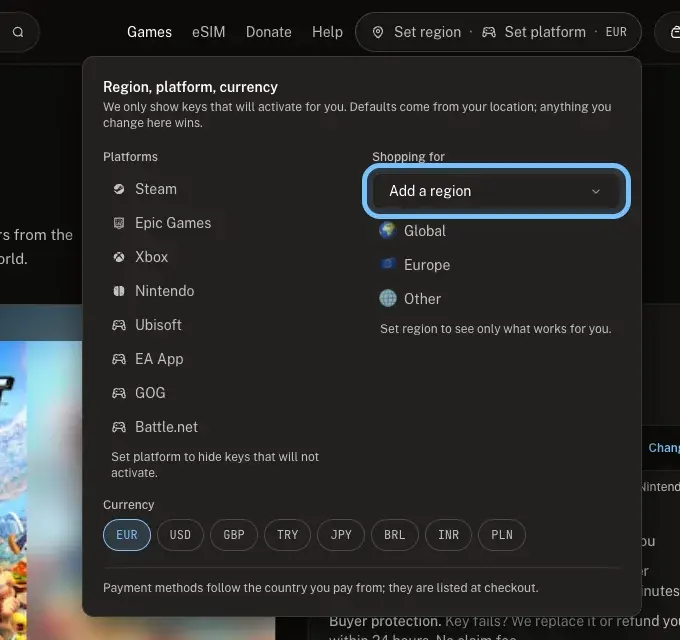Screen dimensions: 680x640
Task: Select EUR currency chip
Action: [127, 535]
